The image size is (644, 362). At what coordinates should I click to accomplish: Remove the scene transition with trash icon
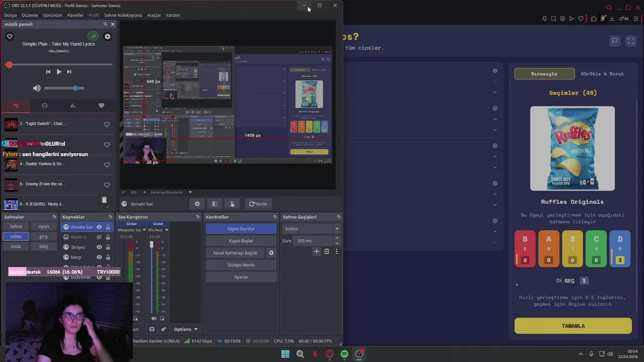pyautogui.click(x=327, y=251)
